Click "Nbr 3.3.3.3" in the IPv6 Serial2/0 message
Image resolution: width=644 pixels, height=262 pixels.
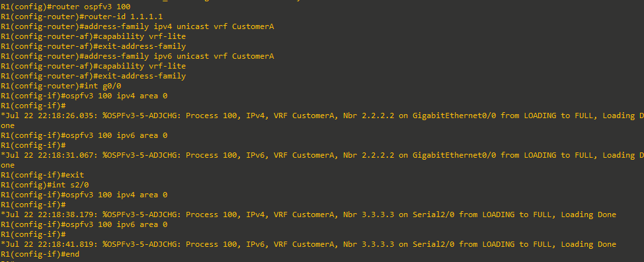[x=368, y=244]
